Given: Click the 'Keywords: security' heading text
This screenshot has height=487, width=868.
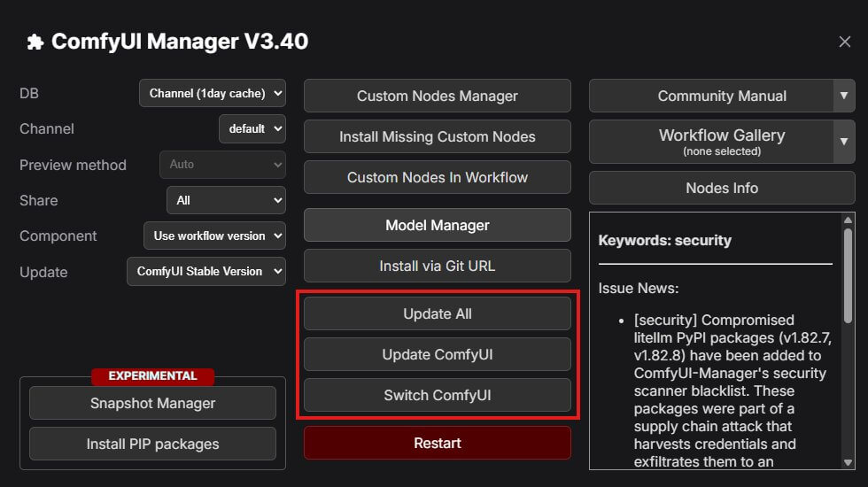Looking at the screenshot, I should click(665, 240).
